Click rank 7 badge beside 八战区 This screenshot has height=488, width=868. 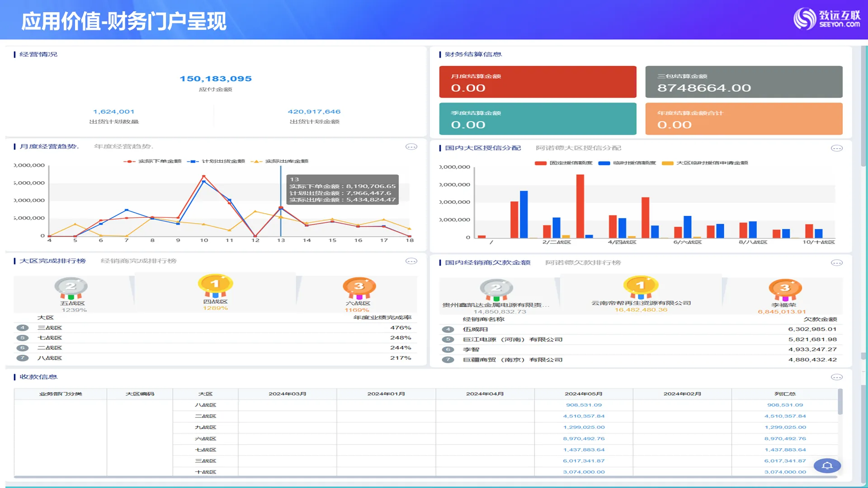[x=22, y=358]
